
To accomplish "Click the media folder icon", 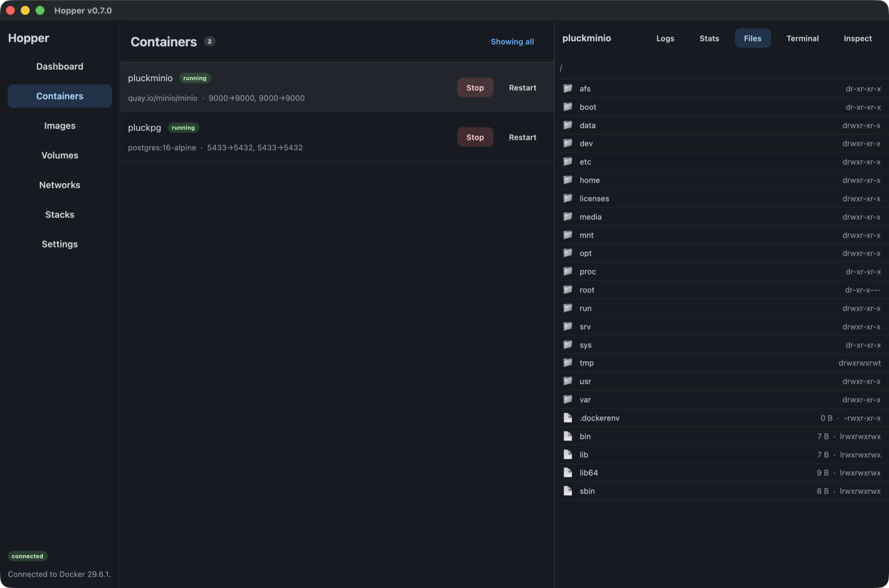I will tap(568, 216).
